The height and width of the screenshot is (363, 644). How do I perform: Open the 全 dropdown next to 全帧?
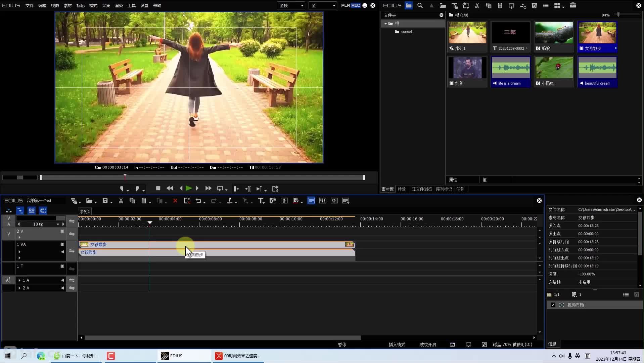click(323, 5)
